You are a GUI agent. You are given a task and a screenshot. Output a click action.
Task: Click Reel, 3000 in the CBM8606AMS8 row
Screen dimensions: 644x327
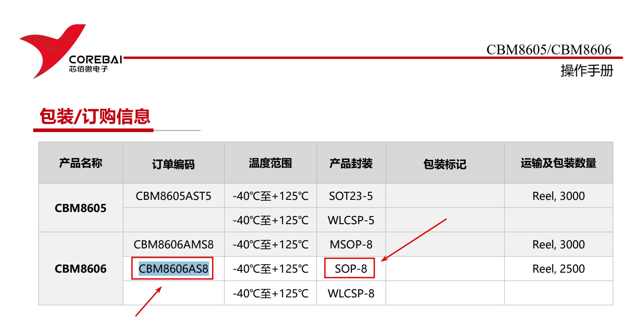coord(558,244)
